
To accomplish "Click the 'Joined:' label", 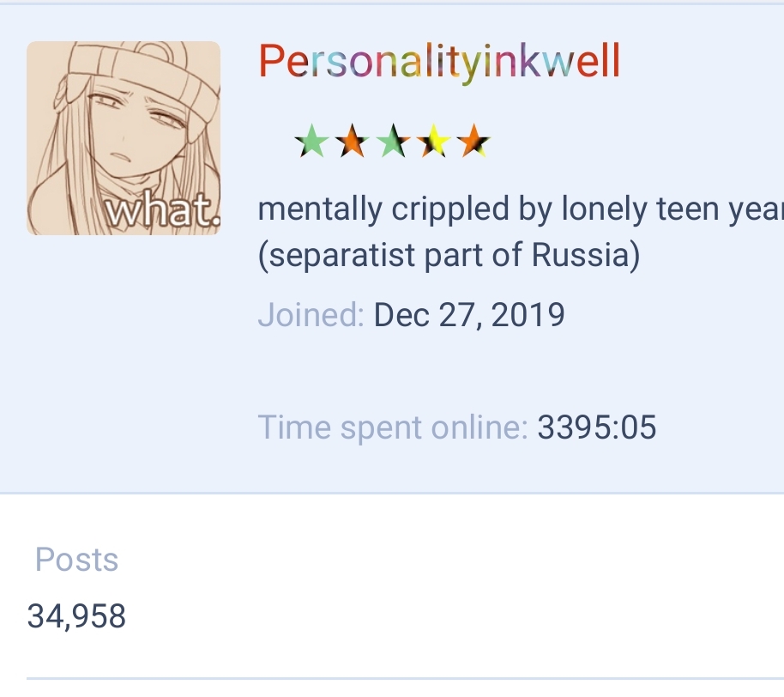I will (x=311, y=315).
